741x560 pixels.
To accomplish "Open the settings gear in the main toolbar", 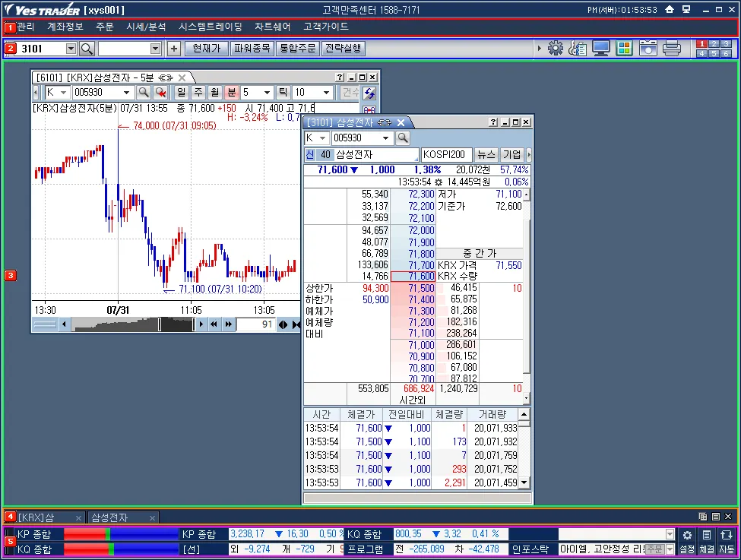I will (x=556, y=48).
